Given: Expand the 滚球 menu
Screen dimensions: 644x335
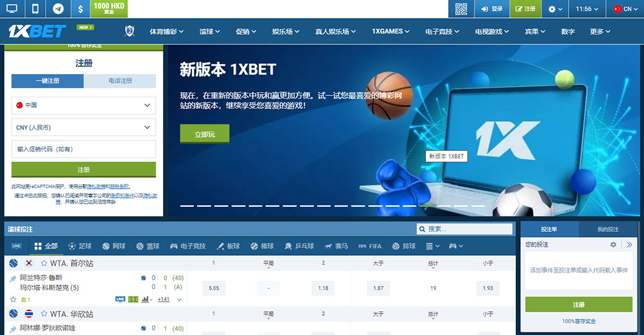Looking at the screenshot, I should (x=209, y=31).
